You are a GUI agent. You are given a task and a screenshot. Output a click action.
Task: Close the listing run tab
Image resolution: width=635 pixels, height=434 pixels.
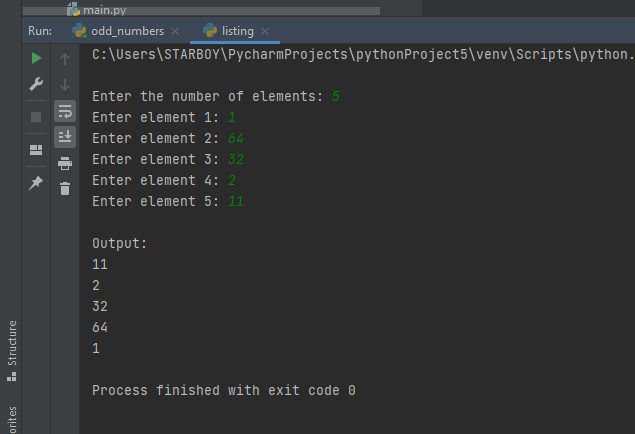[266, 31]
